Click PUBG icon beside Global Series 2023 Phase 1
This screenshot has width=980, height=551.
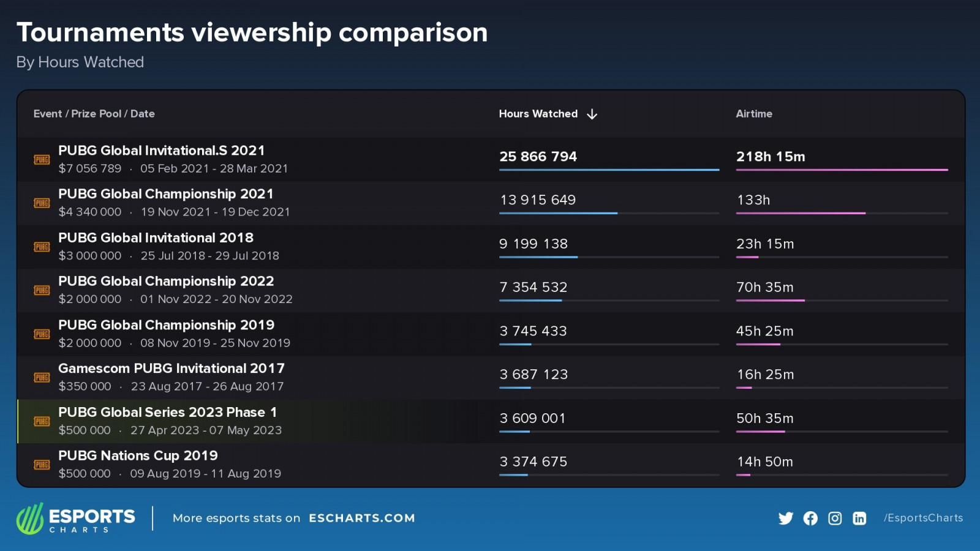[x=42, y=422]
